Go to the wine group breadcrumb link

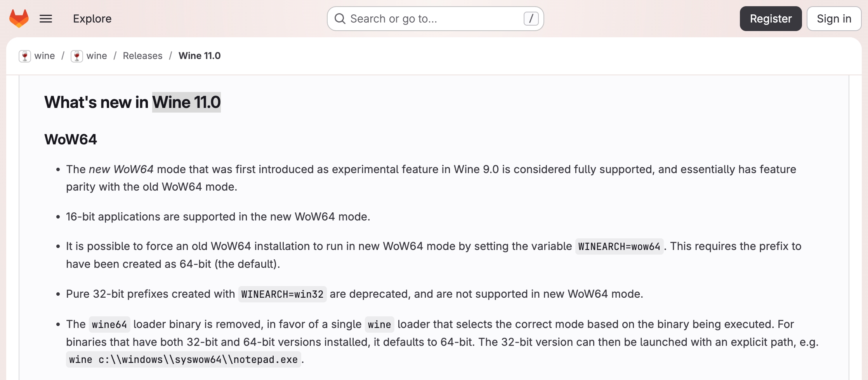point(44,56)
